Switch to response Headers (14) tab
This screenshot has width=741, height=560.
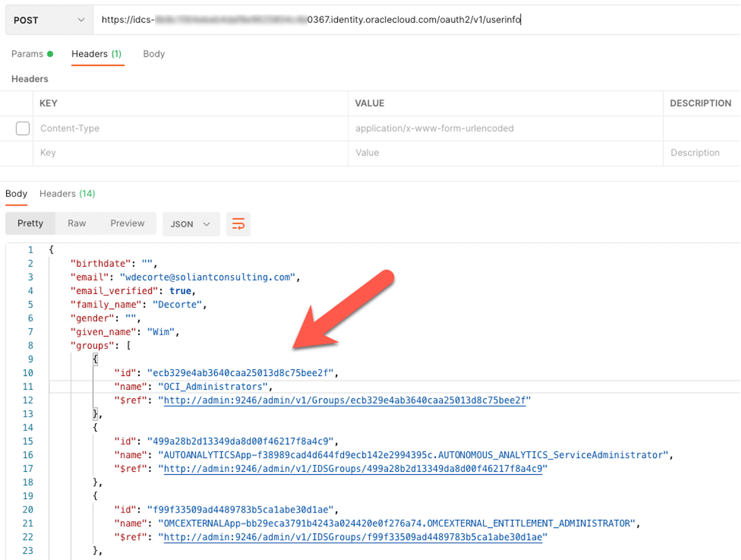tap(67, 194)
